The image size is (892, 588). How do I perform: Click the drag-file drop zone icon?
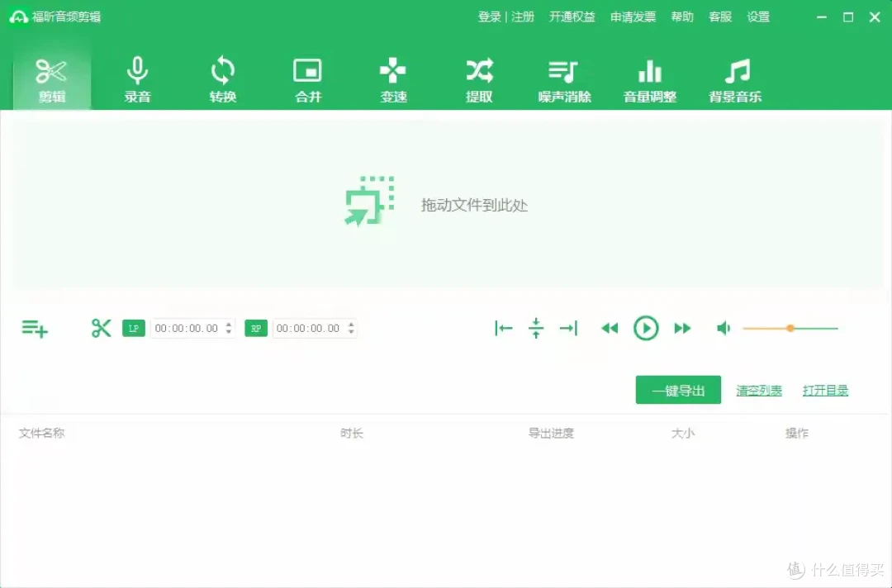point(370,202)
